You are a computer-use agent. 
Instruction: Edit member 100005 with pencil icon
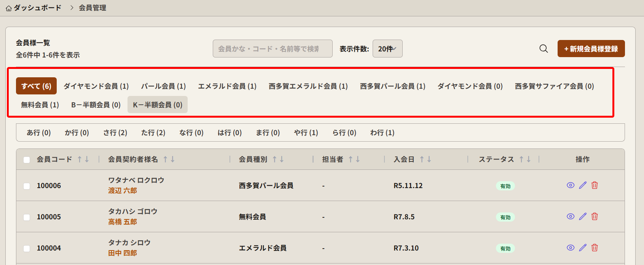coord(582,217)
